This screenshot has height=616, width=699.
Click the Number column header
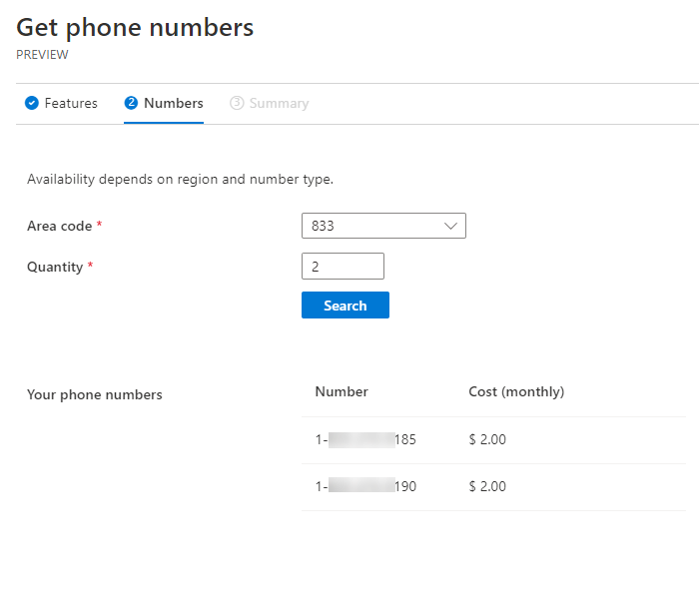point(342,391)
